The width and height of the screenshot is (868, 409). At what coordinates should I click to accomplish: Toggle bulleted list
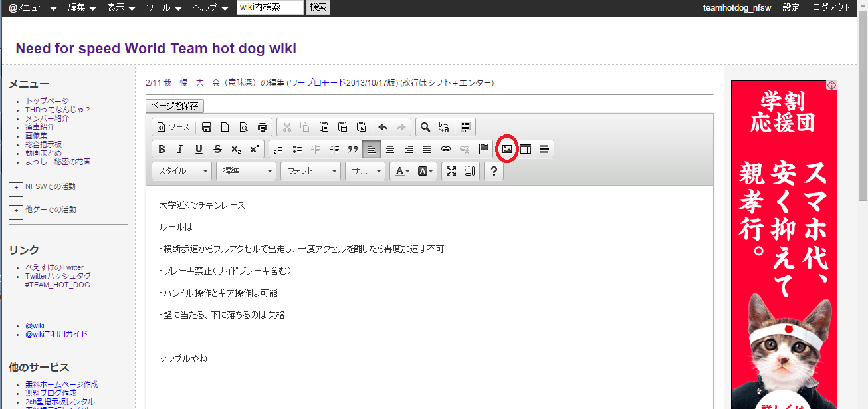click(x=297, y=149)
